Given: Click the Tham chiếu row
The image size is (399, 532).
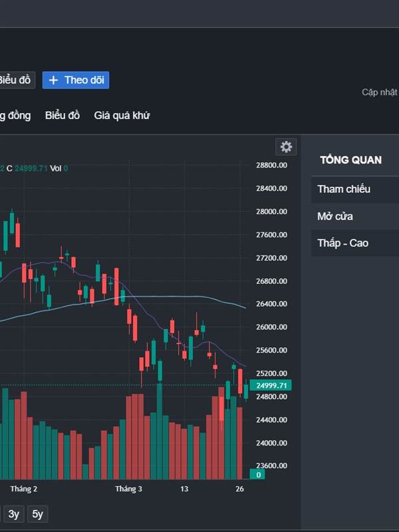Looking at the screenshot, I should [354, 189].
